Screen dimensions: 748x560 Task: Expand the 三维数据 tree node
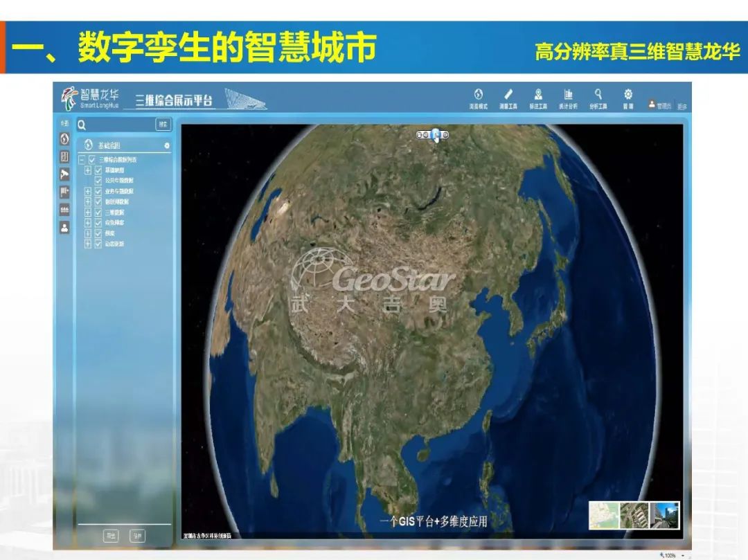click(x=87, y=213)
